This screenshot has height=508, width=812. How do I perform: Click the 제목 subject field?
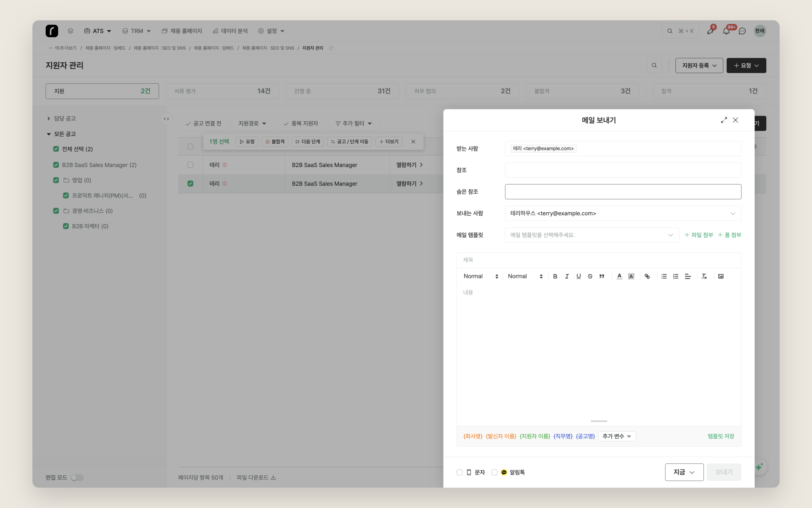(x=599, y=260)
